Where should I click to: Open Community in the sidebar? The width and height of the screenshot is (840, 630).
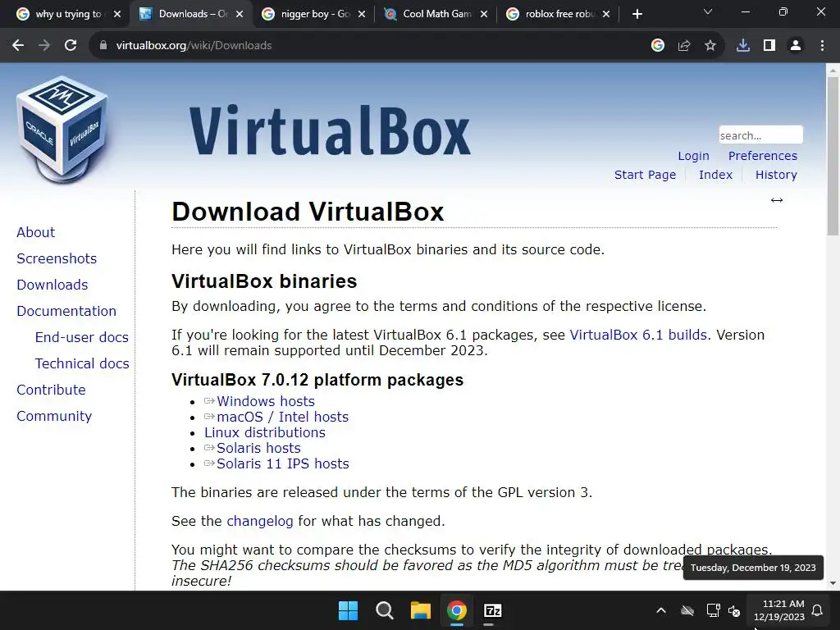54,416
